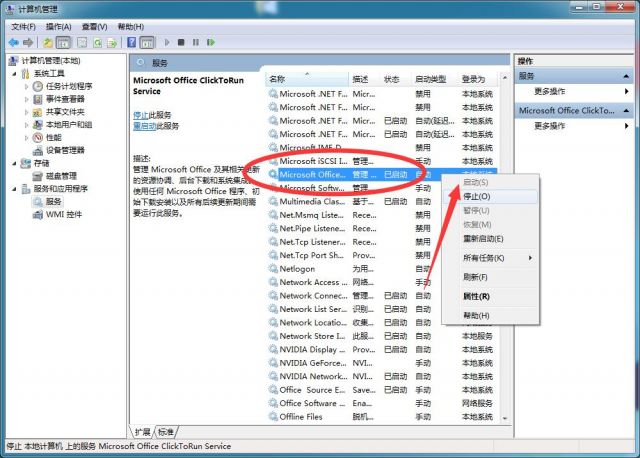
Task: Sort by the 状态 column header
Action: click(396, 79)
